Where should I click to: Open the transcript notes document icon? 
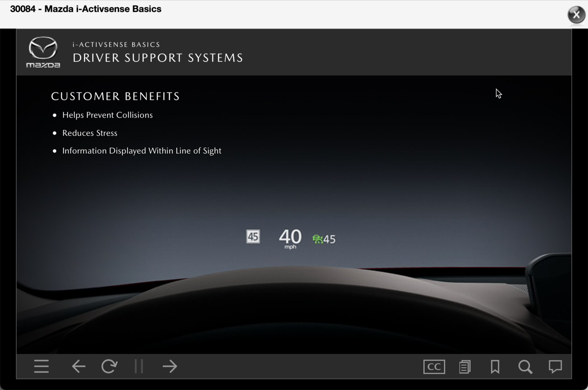465,367
